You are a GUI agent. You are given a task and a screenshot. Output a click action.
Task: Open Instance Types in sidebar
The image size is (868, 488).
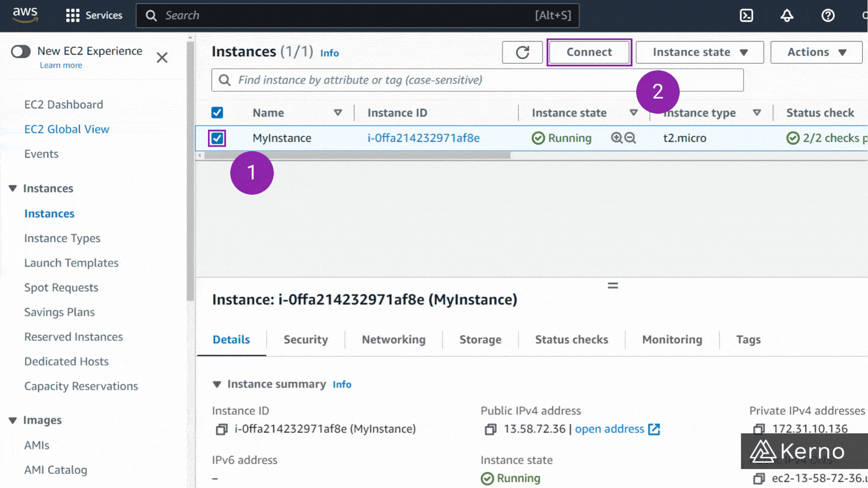coord(62,239)
